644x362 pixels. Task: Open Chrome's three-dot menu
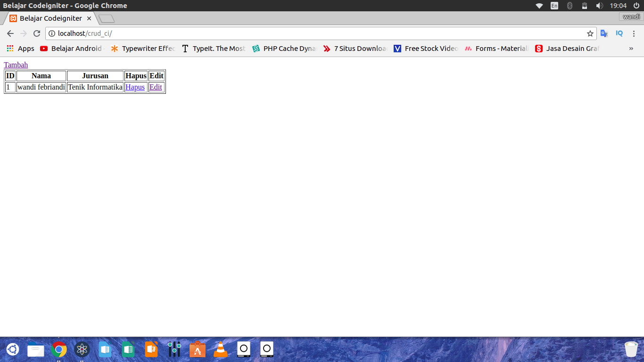[634, 33]
